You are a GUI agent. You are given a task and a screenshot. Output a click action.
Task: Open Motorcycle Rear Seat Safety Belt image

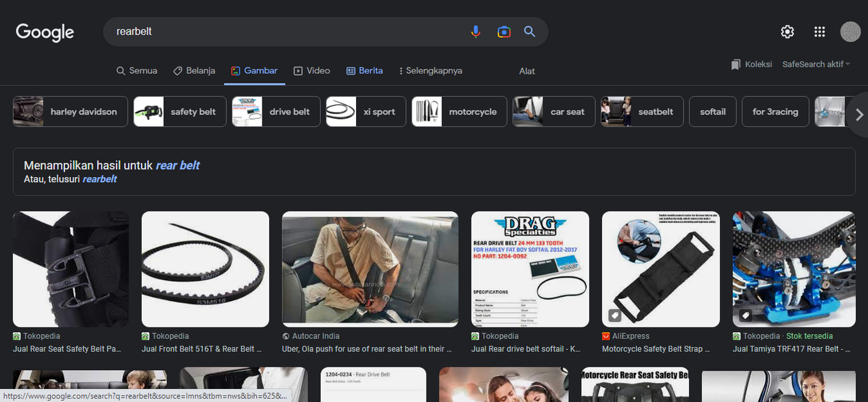(635, 384)
